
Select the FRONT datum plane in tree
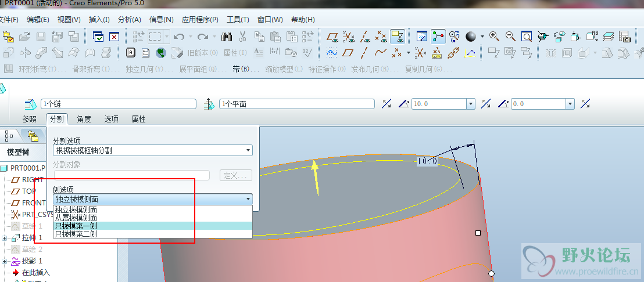[28, 203]
